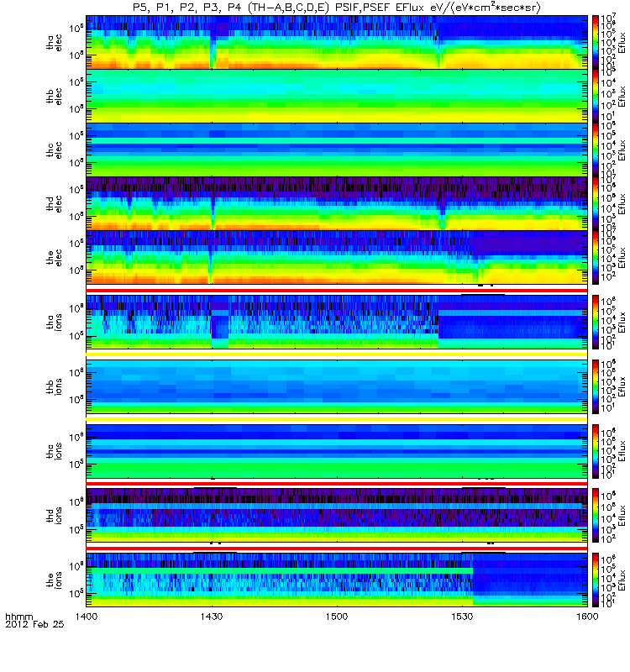
Task: Pick the color scale bar for the ions
Action: (596, 580)
